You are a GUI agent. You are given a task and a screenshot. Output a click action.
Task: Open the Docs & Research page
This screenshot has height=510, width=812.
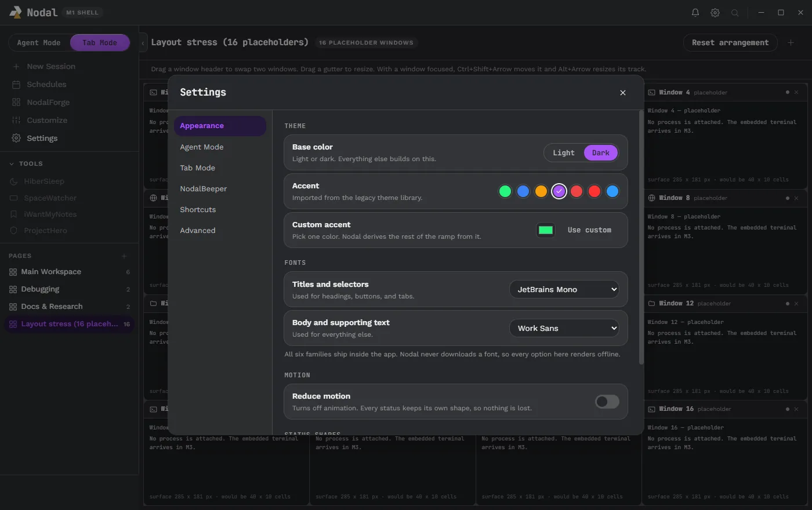click(70, 307)
